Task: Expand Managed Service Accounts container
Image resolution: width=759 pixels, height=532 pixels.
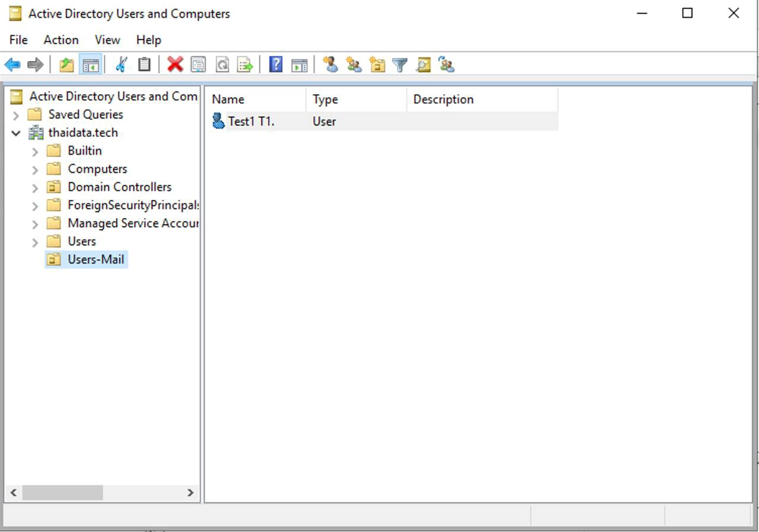Action: [35, 224]
